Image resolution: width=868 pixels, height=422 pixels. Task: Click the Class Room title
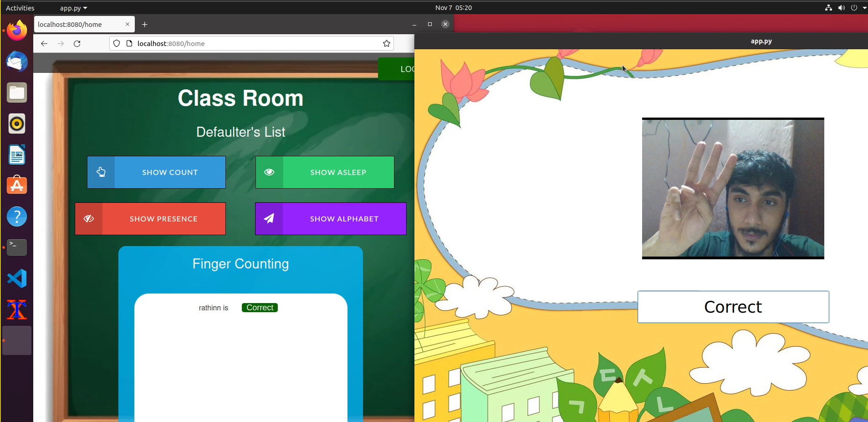tap(240, 98)
